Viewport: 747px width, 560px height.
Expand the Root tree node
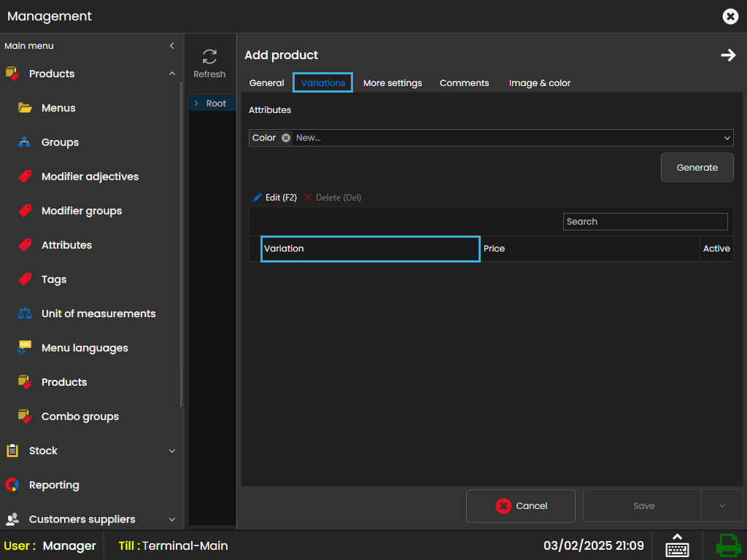(196, 104)
